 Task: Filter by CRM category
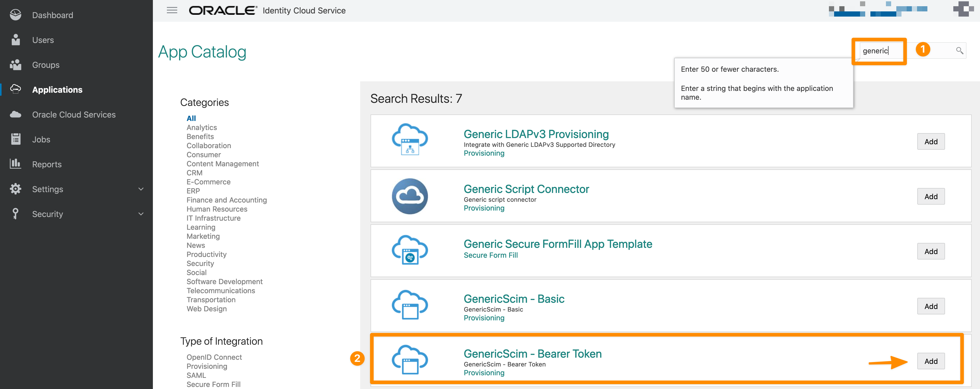click(x=194, y=173)
